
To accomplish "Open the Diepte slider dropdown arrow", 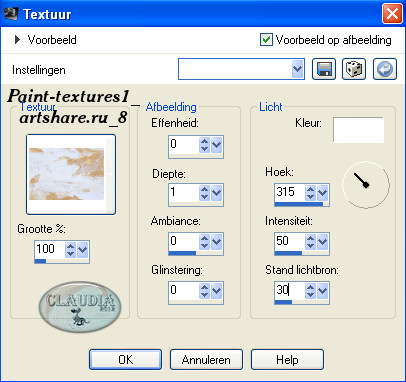I will click(x=217, y=193).
